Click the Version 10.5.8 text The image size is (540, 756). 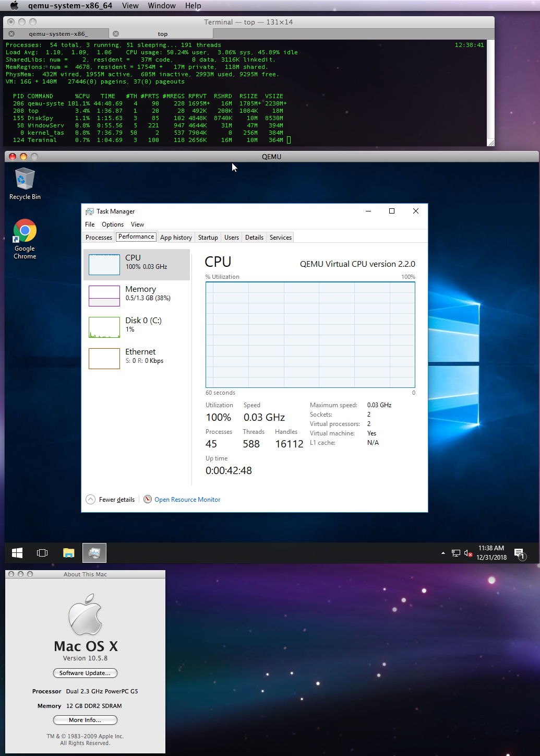85,658
